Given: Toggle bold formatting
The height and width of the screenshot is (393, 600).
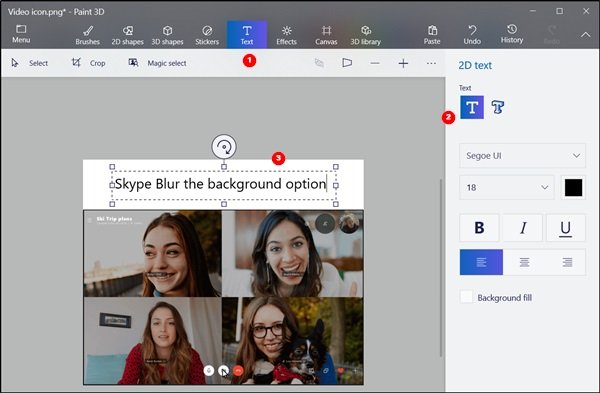Looking at the screenshot, I should (x=479, y=228).
